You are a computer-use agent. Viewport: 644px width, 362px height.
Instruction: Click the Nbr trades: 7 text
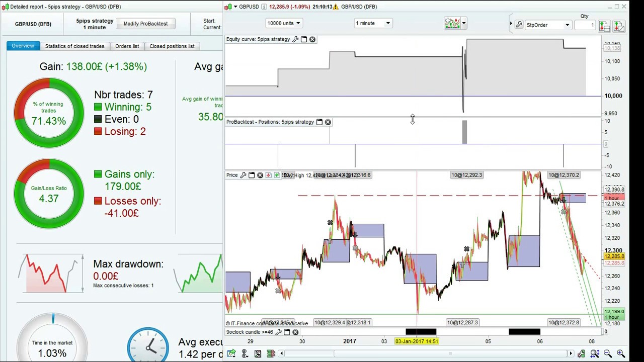pyautogui.click(x=123, y=95)
